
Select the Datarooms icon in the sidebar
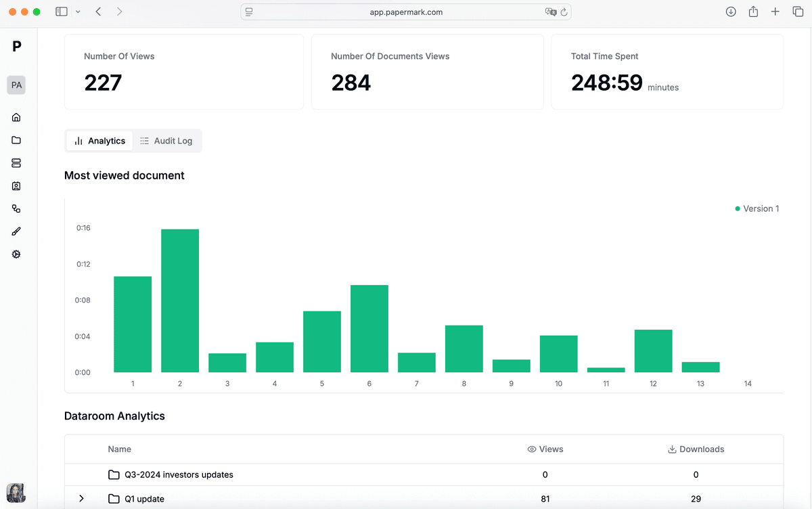pyautogui.click(x=16, y=163)
